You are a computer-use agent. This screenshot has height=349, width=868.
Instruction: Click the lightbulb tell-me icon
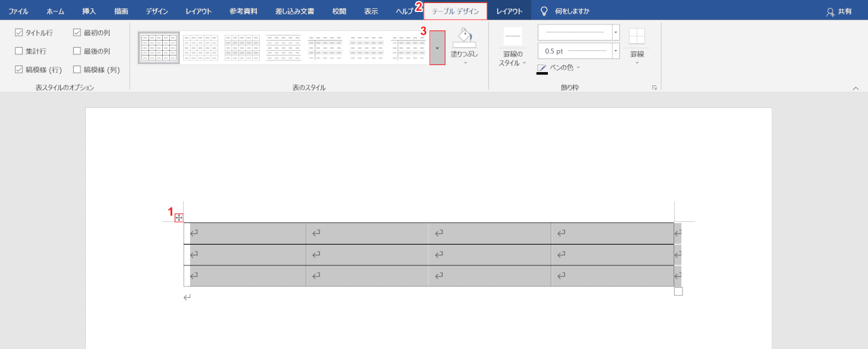click(544, 11)
